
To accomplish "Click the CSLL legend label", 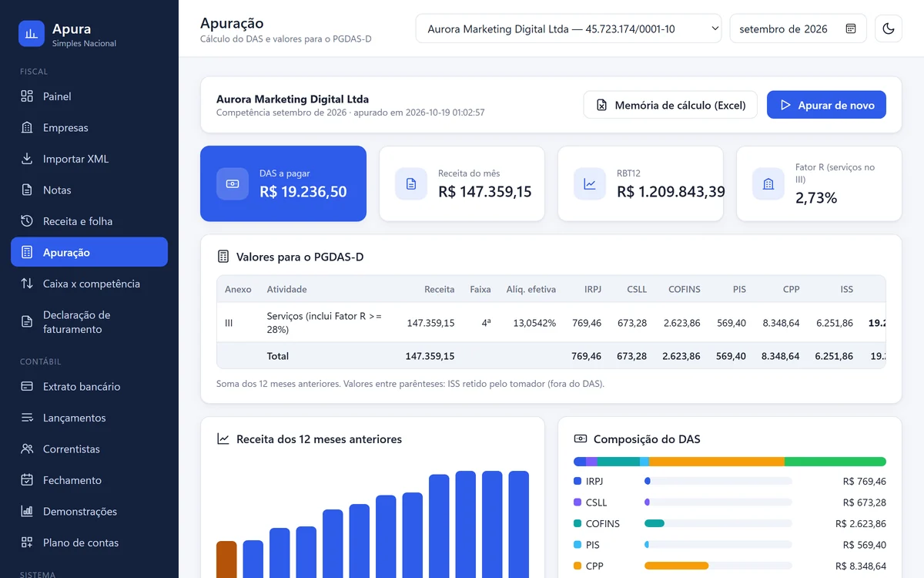I will pyautogui.click(x=597, y=502).
